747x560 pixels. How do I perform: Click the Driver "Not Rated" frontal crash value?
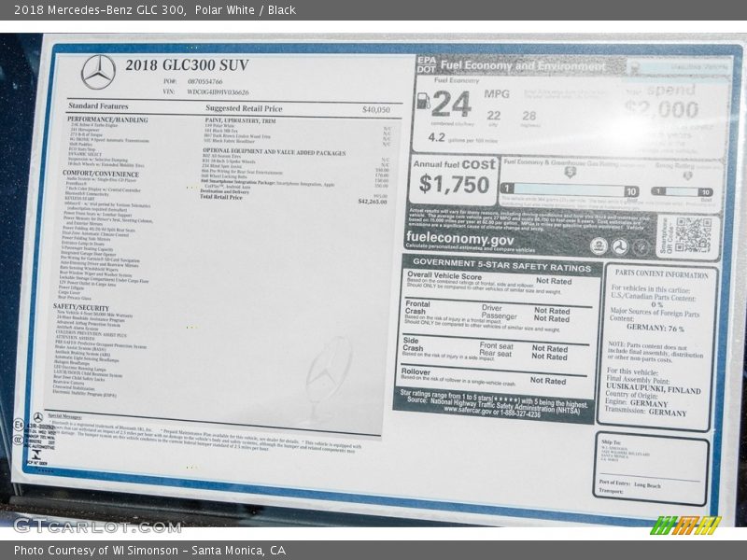552,311
